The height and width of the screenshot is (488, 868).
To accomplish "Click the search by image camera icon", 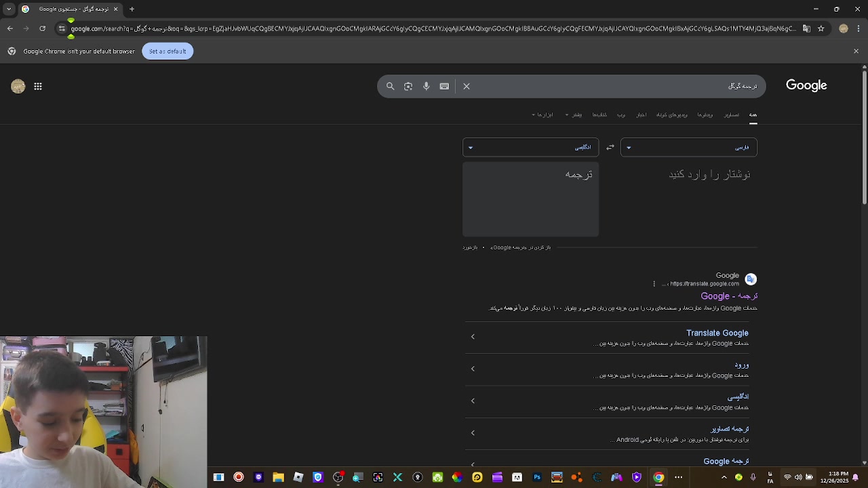I will (x=408, y=86).
